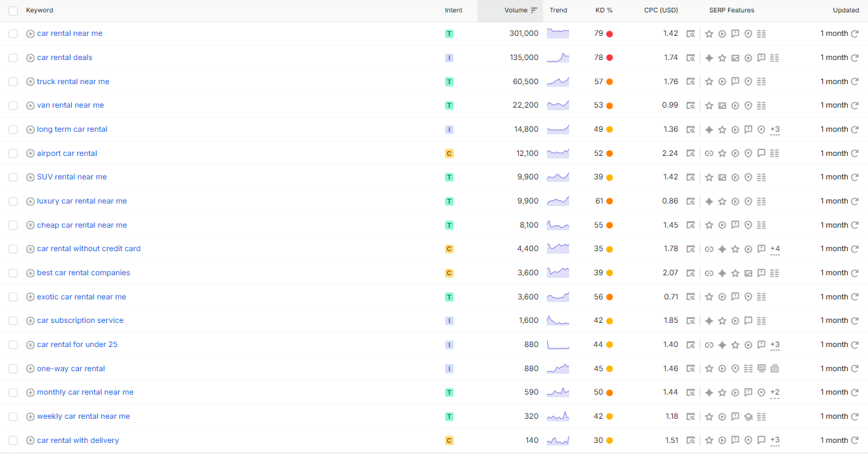
Task: Add SUV rental near me via plus icon
Action: pos(30,177)
